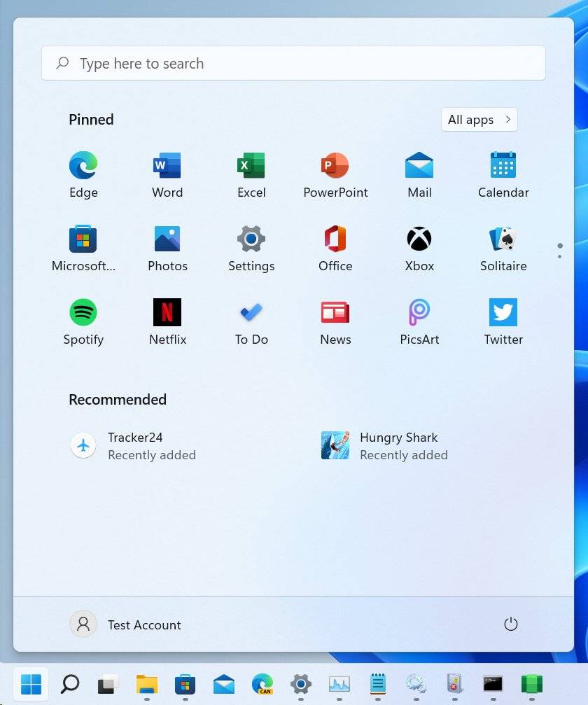Start PowerPoint from pinned apps
588x705 pixels.
[x=335, y=175]
